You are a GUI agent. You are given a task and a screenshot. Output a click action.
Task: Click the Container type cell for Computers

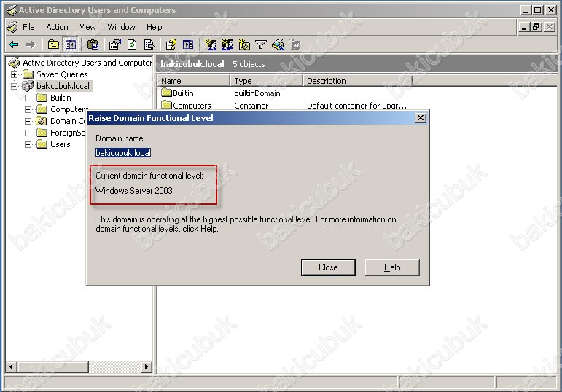tap(251, 106)
